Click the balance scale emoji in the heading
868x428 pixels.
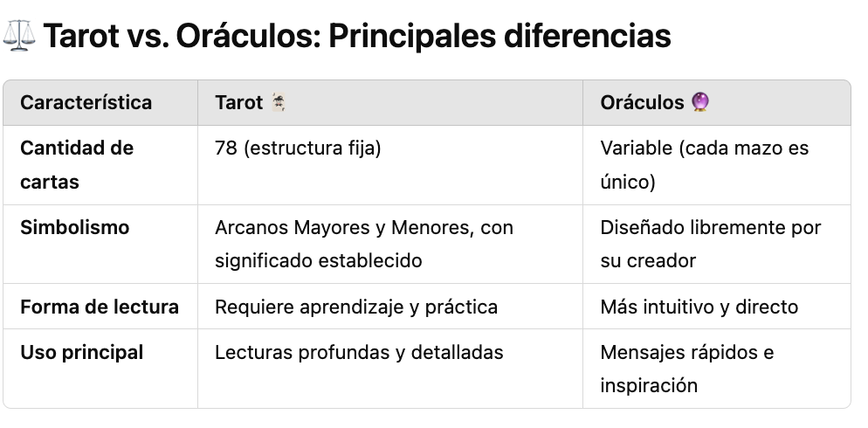[x=19, y=36]
